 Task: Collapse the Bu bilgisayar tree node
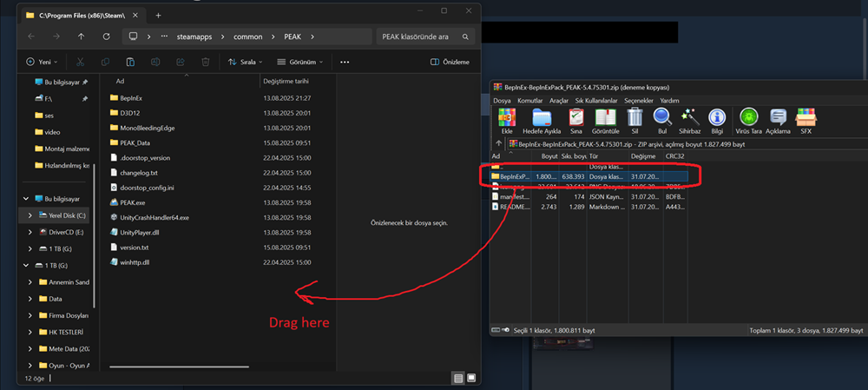tap(26, 198)
